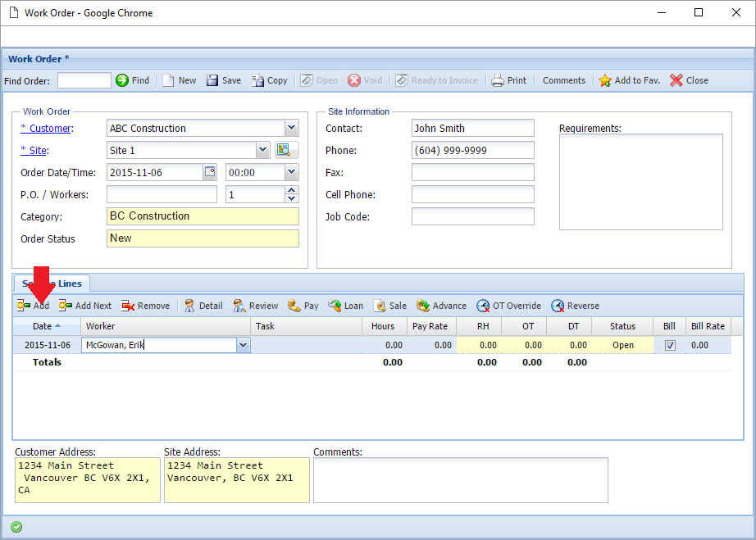Click the Worker column header
Image resolution: width=756 pixels, height=540 pixels.
coord(166,326)
